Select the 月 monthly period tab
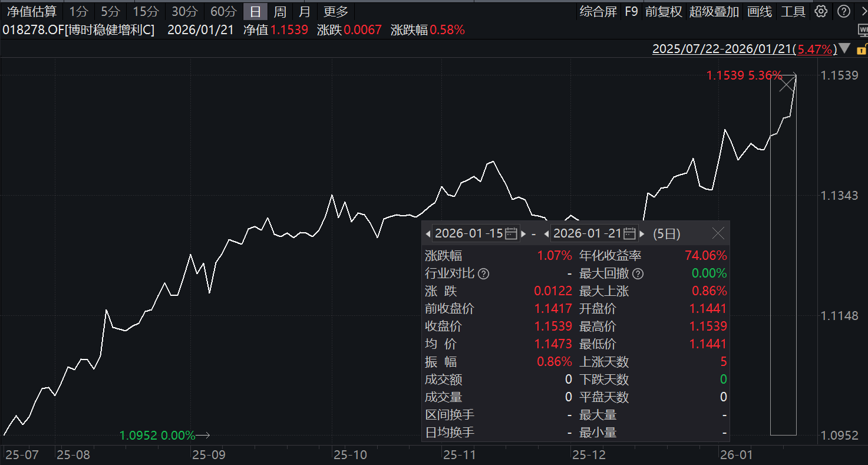 305,11
